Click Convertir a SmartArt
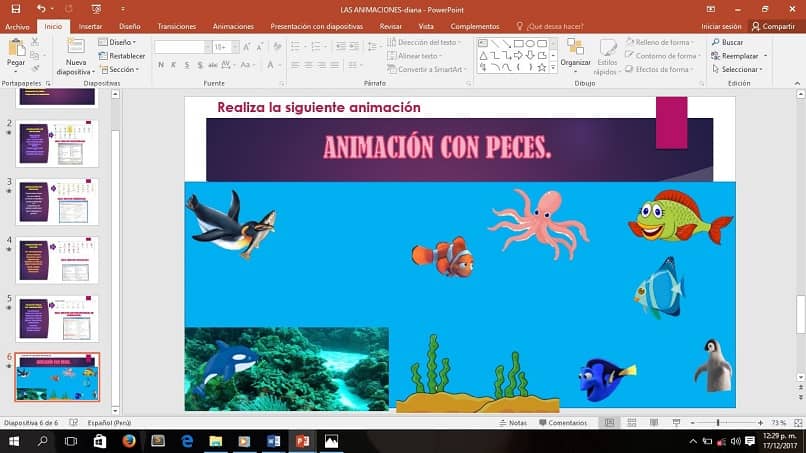 click(427, 69)
